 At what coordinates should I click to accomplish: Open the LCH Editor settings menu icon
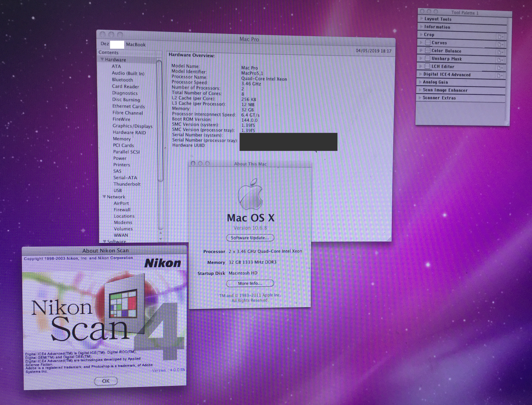click(x=500, y=68)
